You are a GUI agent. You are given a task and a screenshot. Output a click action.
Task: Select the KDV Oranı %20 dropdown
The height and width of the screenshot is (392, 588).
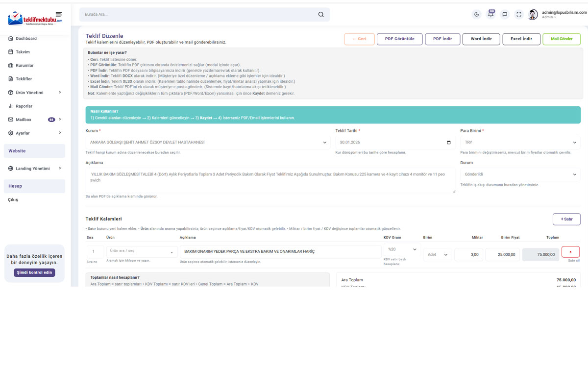click(x=402, y=249)
